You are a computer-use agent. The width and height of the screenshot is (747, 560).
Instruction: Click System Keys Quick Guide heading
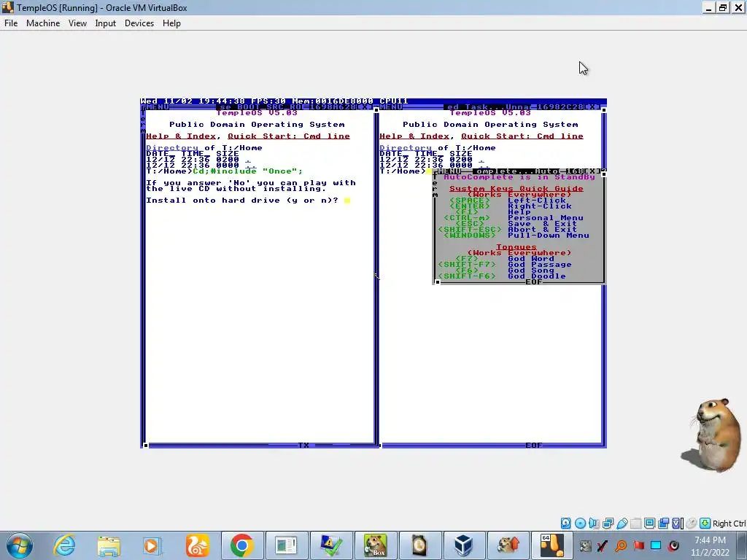516,189
